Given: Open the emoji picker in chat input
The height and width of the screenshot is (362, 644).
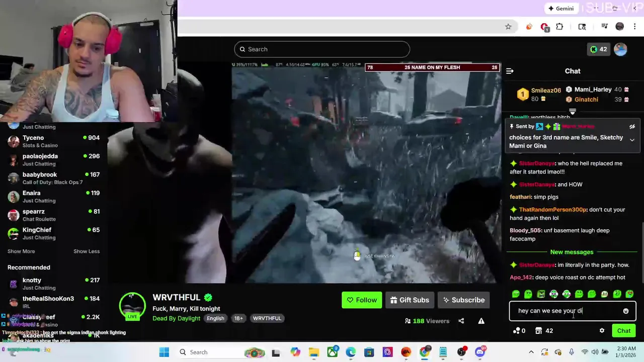Looking at the screenshot, I should pyautogui.click(x=626, y=311).
